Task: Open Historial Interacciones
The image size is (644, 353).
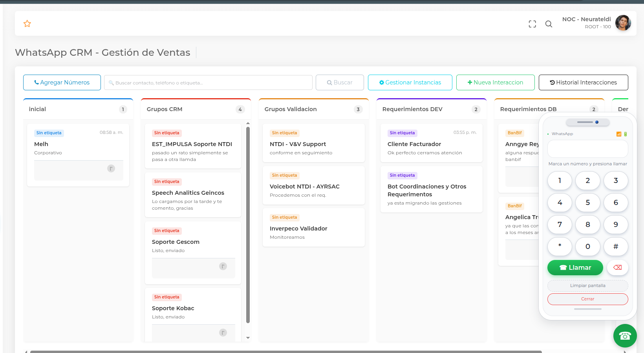Action: click(584, 82)
